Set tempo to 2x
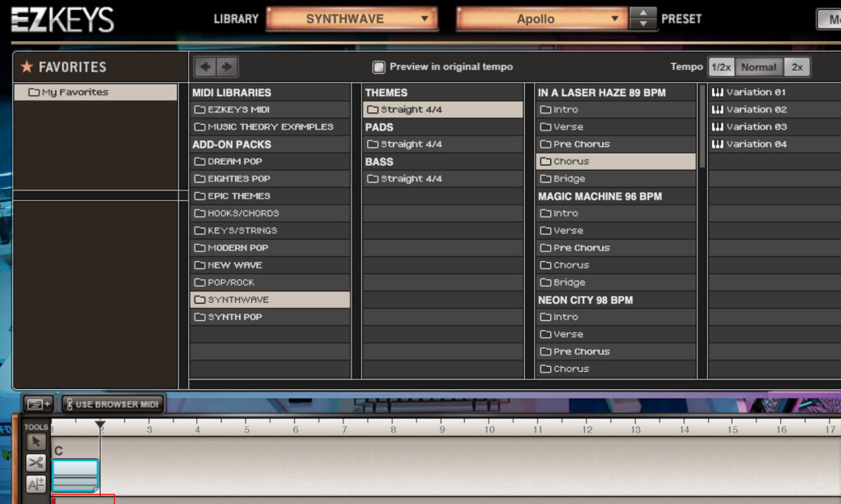 point(797,67)
